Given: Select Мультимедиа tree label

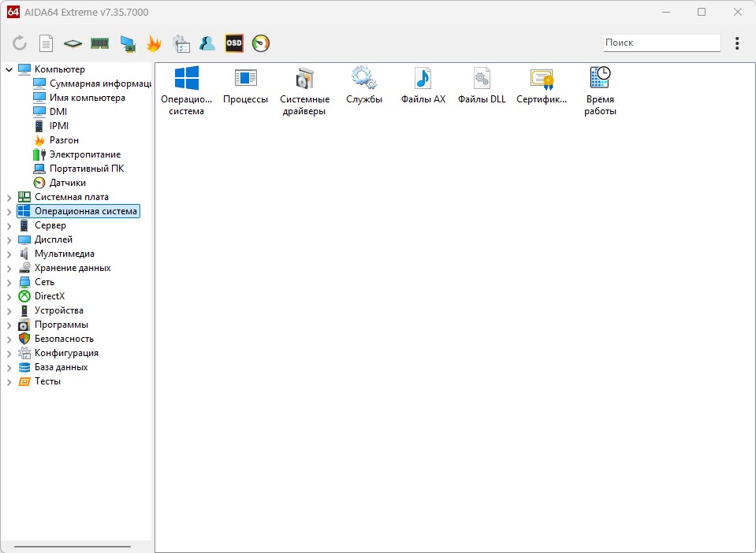Looking at the screenshot, I should click(x=64, y=254).
